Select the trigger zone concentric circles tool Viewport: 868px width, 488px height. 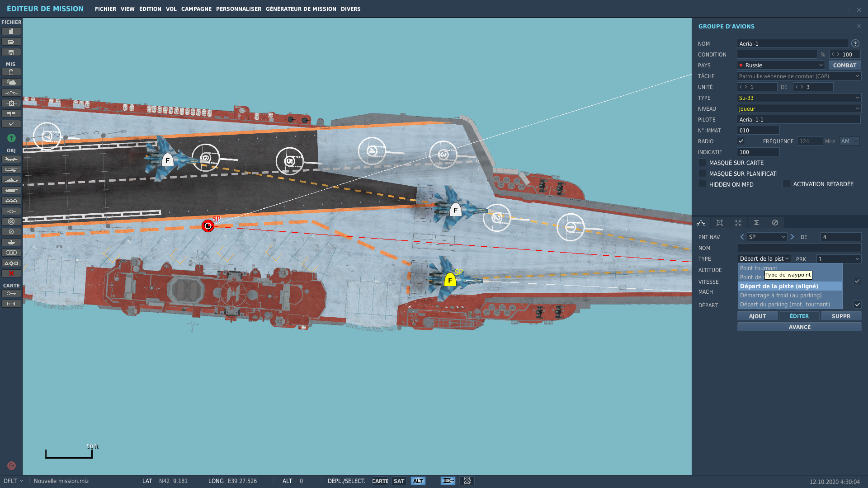coord(11,221)
